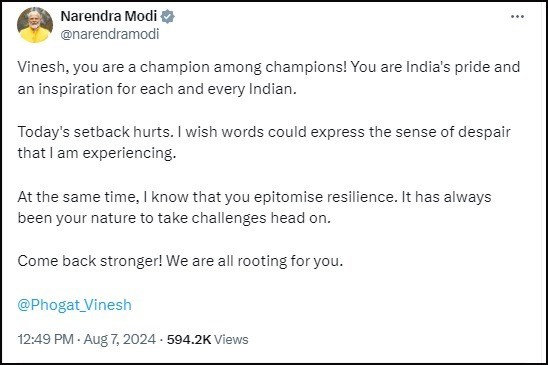
Task: Click the blue verified badge
Action: (168, 16)
